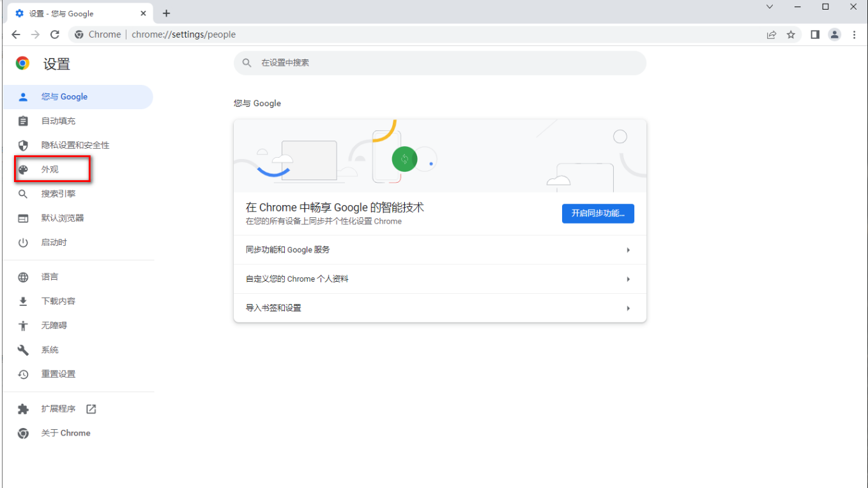This screenshot has width=868, height=488.
Task: Click the 自定义您的 Chrome 个人资料 row text
Action: pyautogui.click(x=297, y=279)
